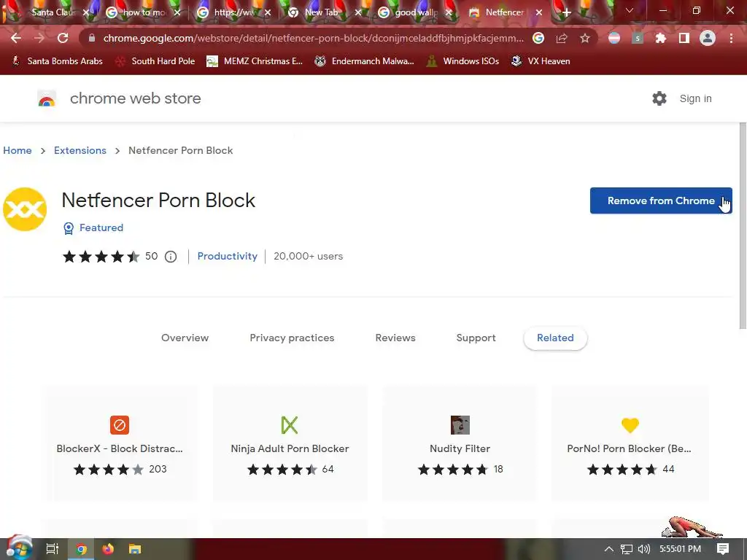Click the PorNo! yellow heart icon
This screenshot has height=560, width=747.
click(x=630, y=425)
